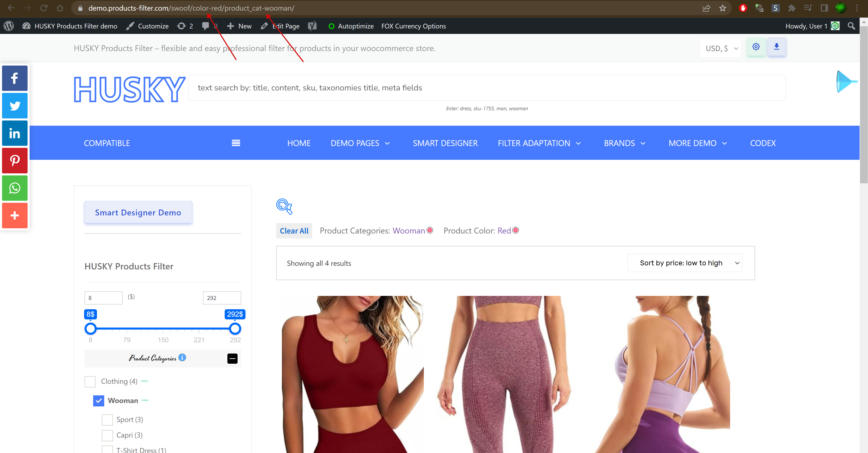Open Codex menu item

coord(763,143)
